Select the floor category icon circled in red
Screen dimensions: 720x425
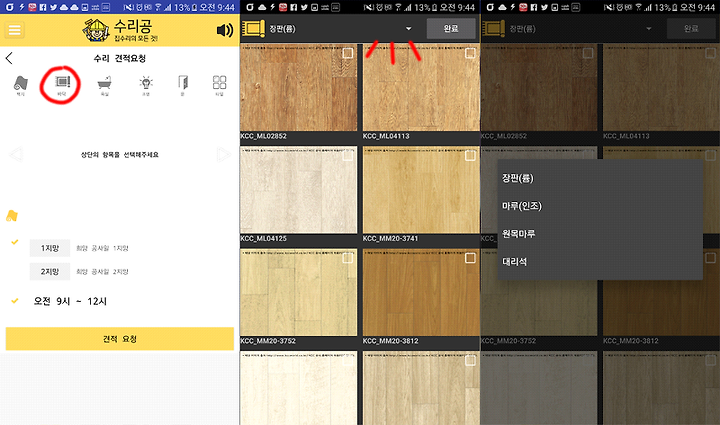pos(62,85)
